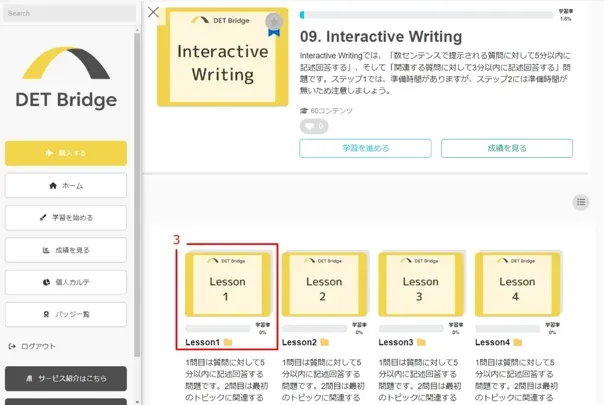The image size is (604, 405).
Task: Click the 学習を進める button
Action: click(365, 148)
